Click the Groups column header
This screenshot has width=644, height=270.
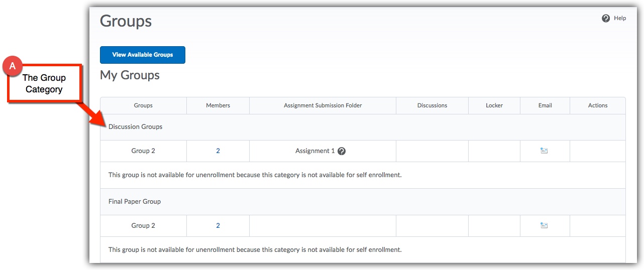[143, 105]
